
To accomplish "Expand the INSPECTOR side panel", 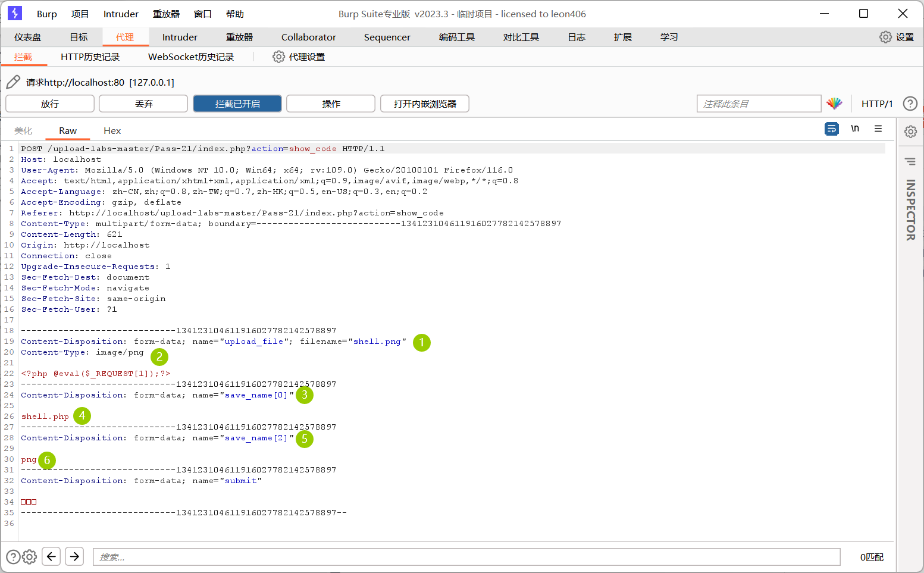I will coord(910,210).
